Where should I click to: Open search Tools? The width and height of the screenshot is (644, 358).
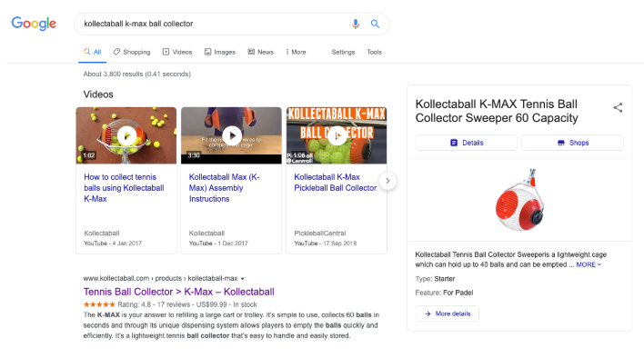(x=374, y=52)
